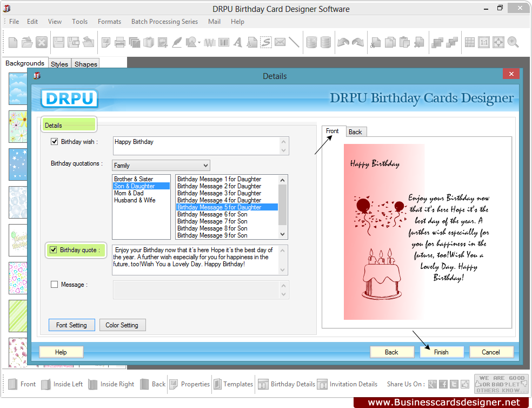Click the Twitter share icon

(454, 384)
